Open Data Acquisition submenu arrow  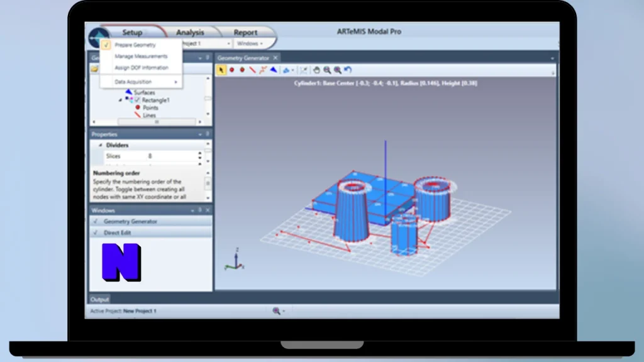click(x=176, y=82)
